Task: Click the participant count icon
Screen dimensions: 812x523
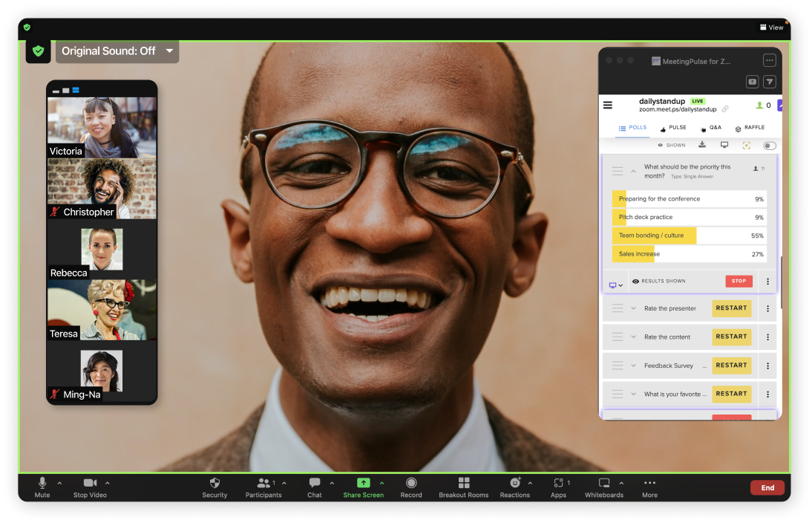Action: (759, 105)
